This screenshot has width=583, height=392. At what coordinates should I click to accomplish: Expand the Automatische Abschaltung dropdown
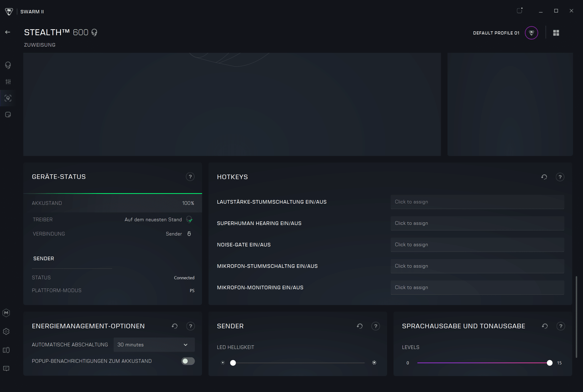154,345
